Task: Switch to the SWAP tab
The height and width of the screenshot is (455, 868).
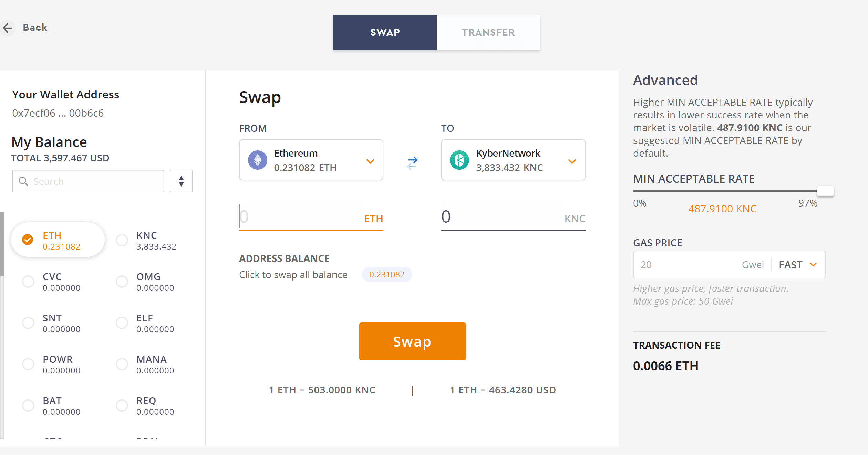Action: 385,33
